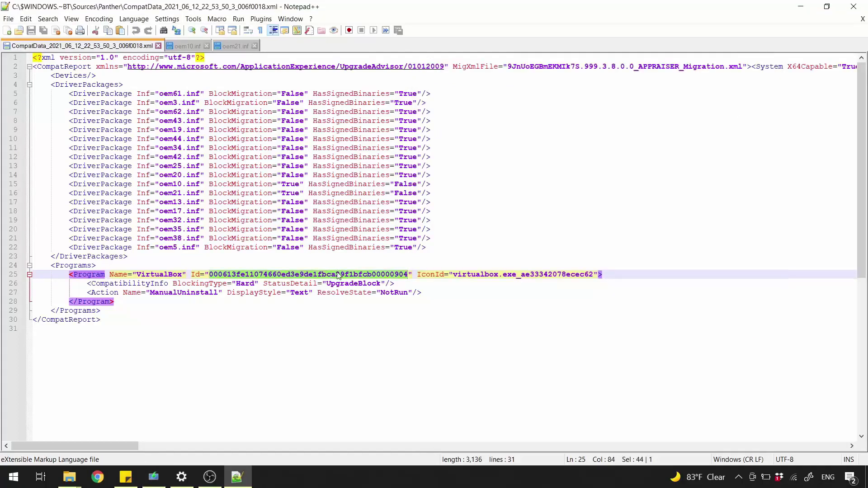Click the macro Playback icon

coord(373,30)
